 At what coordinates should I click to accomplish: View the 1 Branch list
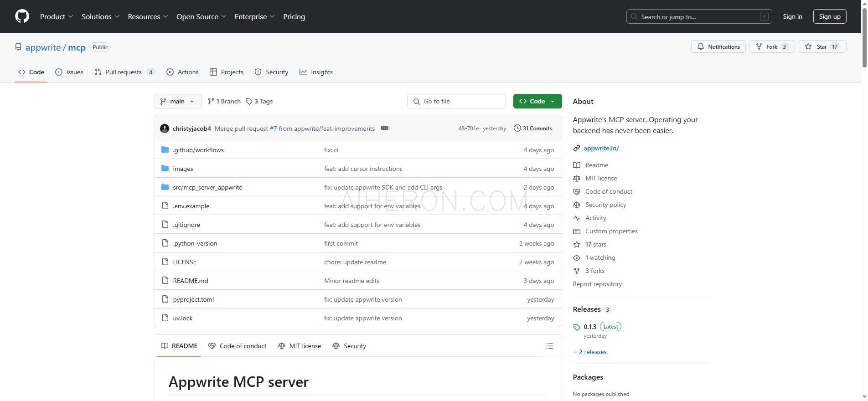click(224, 101)
